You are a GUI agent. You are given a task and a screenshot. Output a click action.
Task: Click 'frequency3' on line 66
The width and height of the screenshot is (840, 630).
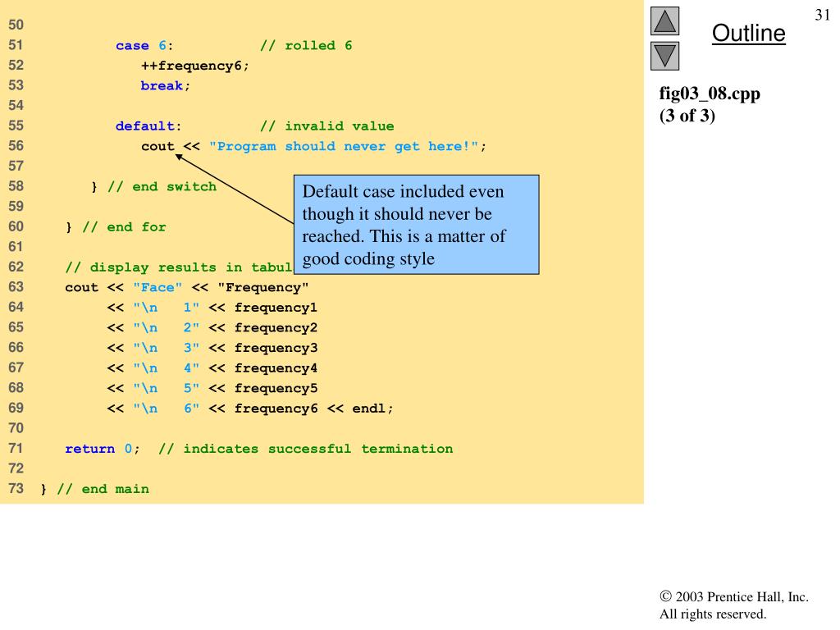(x=276, y=348)
